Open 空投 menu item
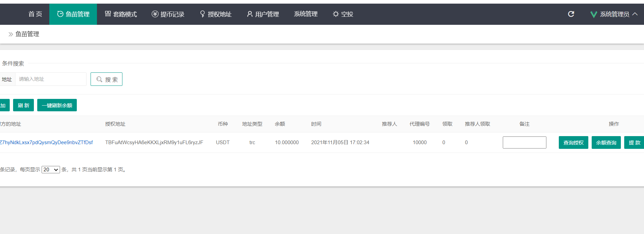 tap(343, 14)
